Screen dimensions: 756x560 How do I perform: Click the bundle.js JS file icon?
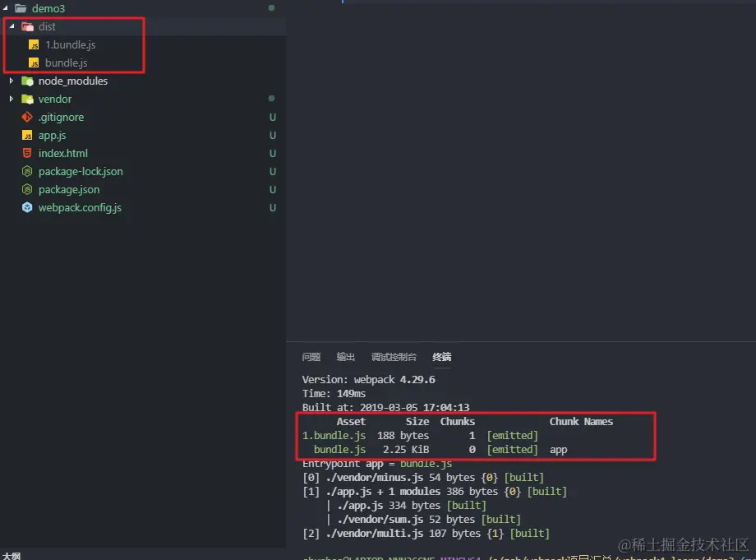[34, 62]
